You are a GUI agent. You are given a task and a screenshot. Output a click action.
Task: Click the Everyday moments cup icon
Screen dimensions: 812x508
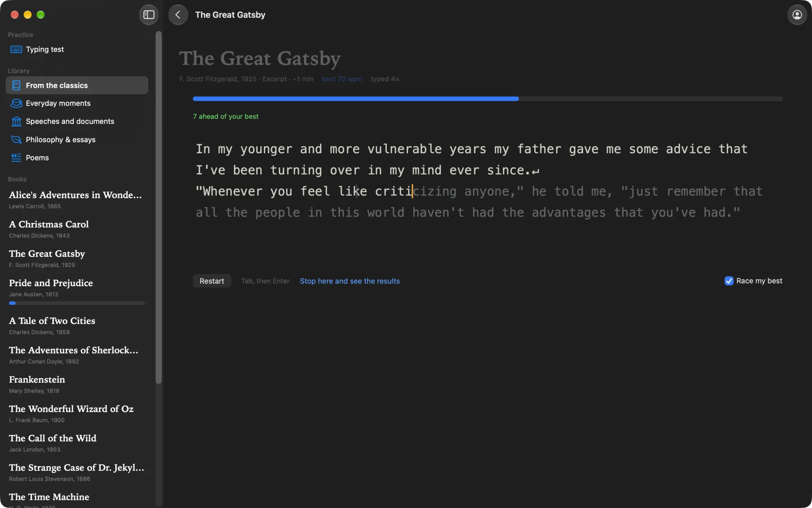point(16,103)
